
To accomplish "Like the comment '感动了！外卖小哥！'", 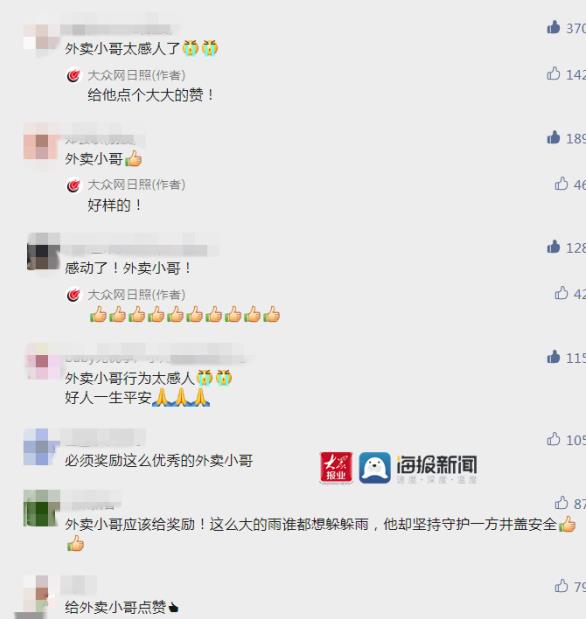I will [x=554, y=247].
